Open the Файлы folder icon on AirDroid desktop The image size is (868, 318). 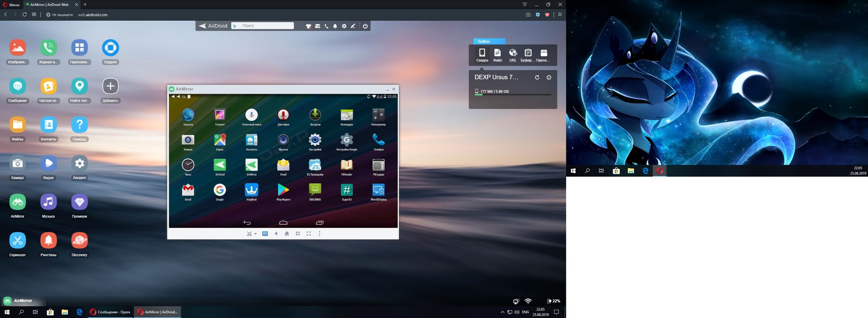(x=18, y=125)
